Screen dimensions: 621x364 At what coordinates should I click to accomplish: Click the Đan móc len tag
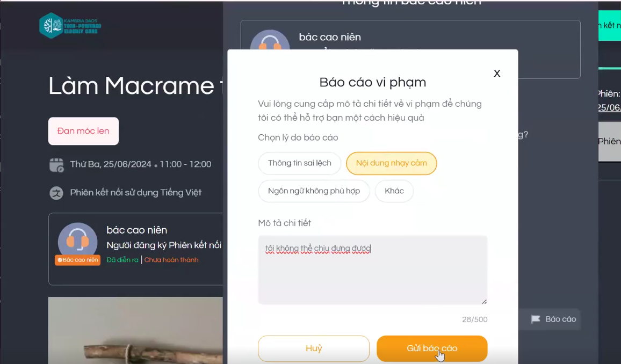tap(83, 131)
